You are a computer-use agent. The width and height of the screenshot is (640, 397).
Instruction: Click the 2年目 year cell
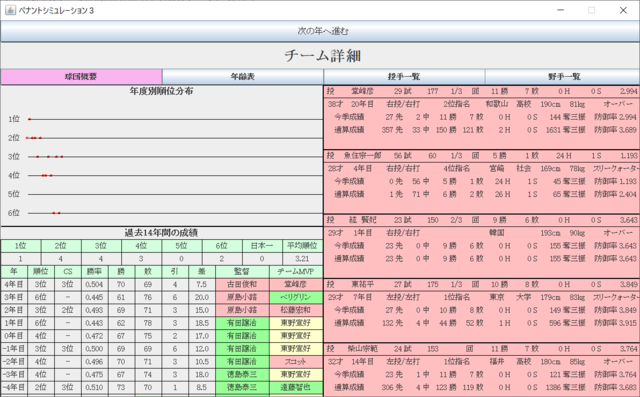coord(14,311)
